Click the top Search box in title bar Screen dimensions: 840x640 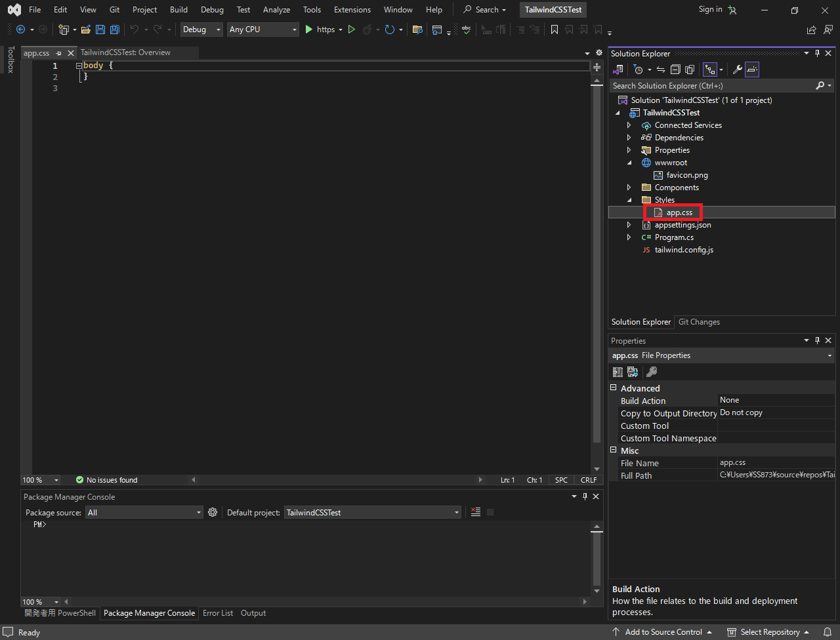(x=484, y=10)
